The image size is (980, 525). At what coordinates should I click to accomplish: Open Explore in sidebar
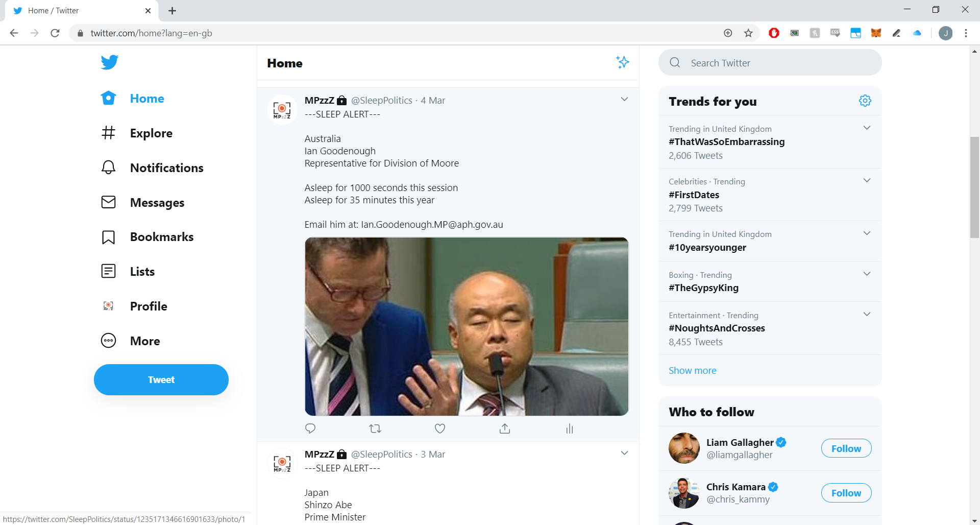click(x=137, y=133)
